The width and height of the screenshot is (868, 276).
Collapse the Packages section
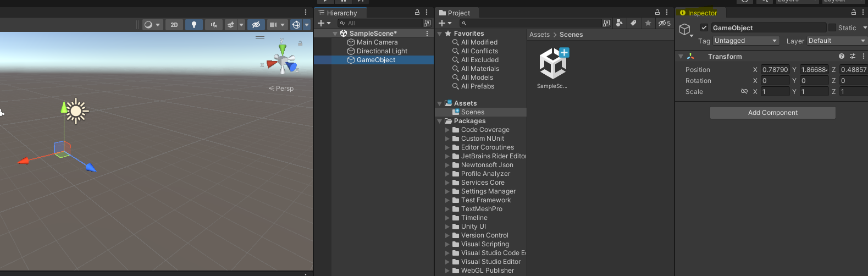tap(440, 121)
